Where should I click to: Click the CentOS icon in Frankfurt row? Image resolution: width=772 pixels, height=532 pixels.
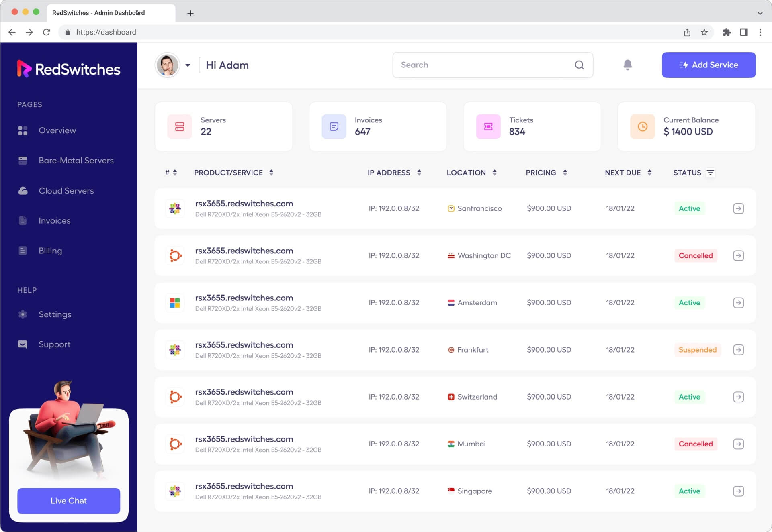click(x=175, y=350)
